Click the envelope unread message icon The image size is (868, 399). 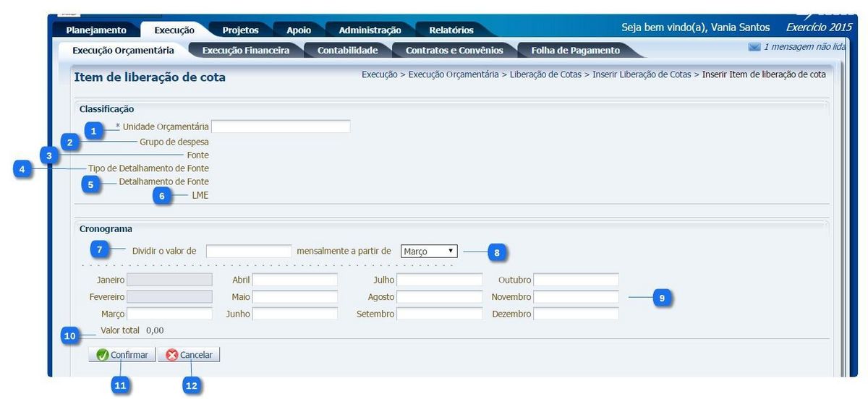(x=754, y=47)
